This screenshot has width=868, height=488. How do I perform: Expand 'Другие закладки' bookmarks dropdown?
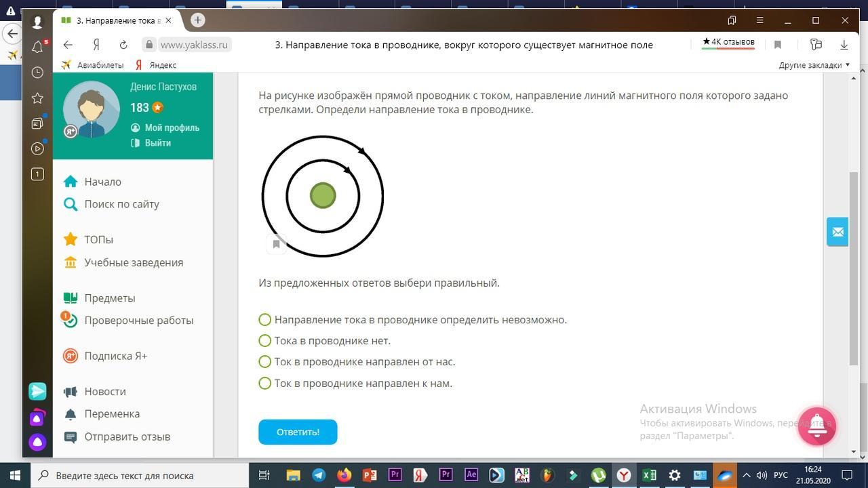(x=814, y=65)
